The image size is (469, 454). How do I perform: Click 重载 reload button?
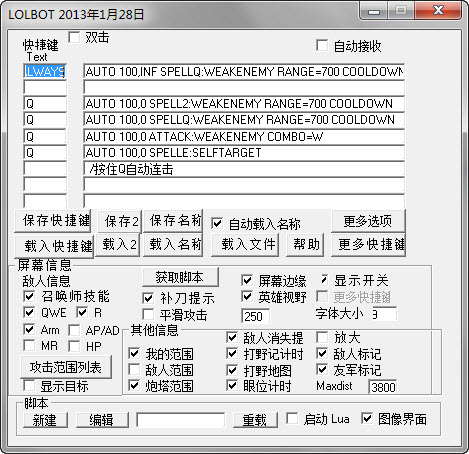click(x=255, y=420)
